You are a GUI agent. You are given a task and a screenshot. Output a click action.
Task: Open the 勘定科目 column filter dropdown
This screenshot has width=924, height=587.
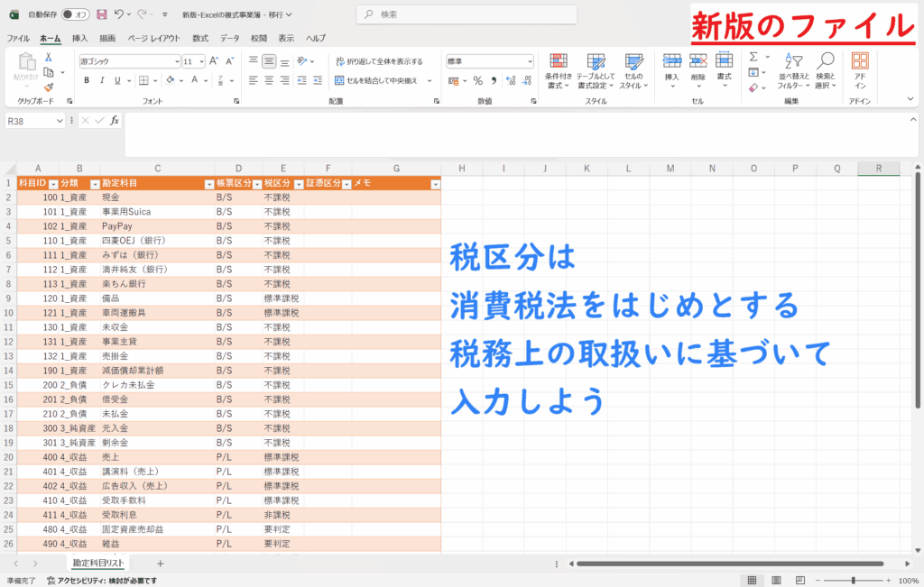[208, 183]
